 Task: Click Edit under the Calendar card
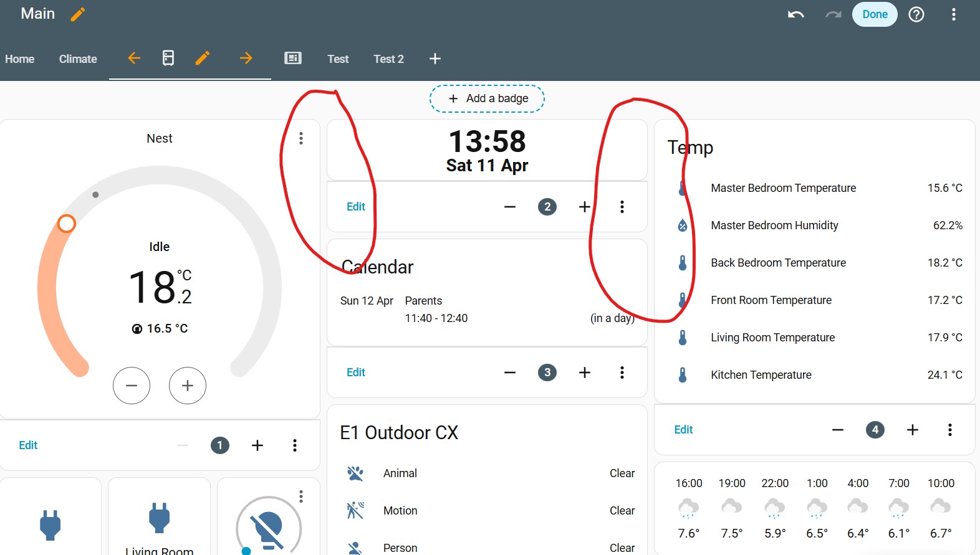[356, 372]
